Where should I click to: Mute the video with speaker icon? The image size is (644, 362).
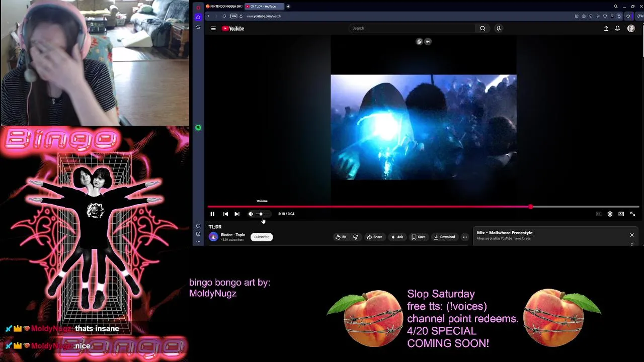[x=251, y=214]
